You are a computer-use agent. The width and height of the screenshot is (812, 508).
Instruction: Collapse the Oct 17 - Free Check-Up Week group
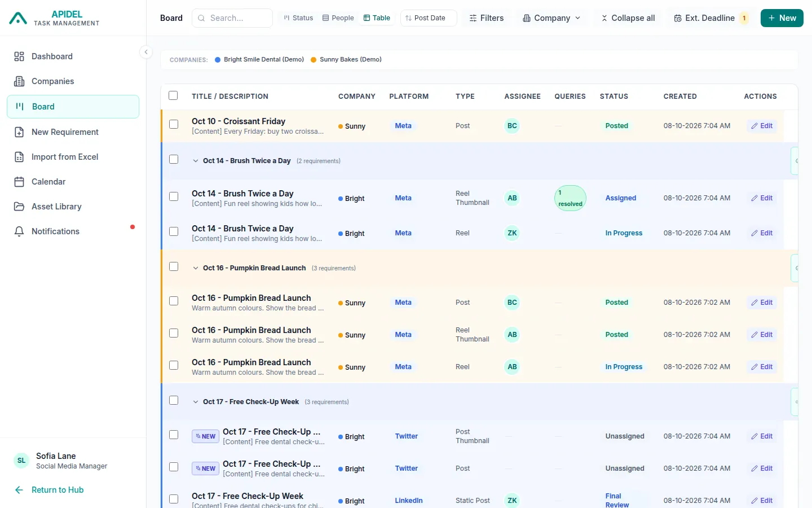pos(196,402)
